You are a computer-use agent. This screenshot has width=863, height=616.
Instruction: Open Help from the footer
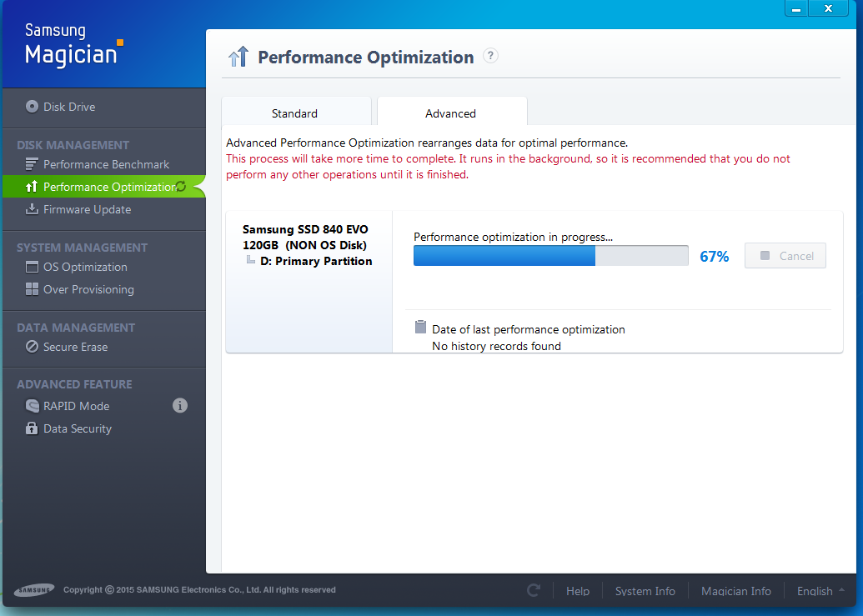[578, 591]
